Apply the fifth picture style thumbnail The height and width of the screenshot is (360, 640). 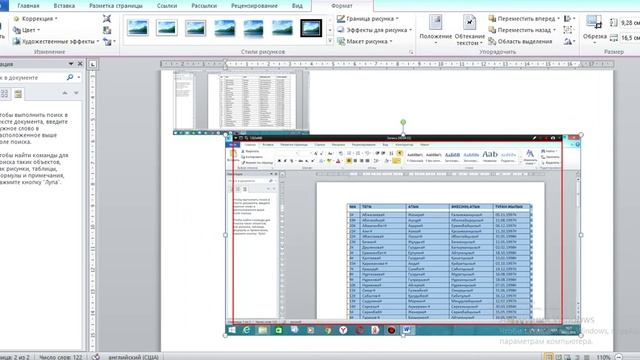click(x=253, y=28)
